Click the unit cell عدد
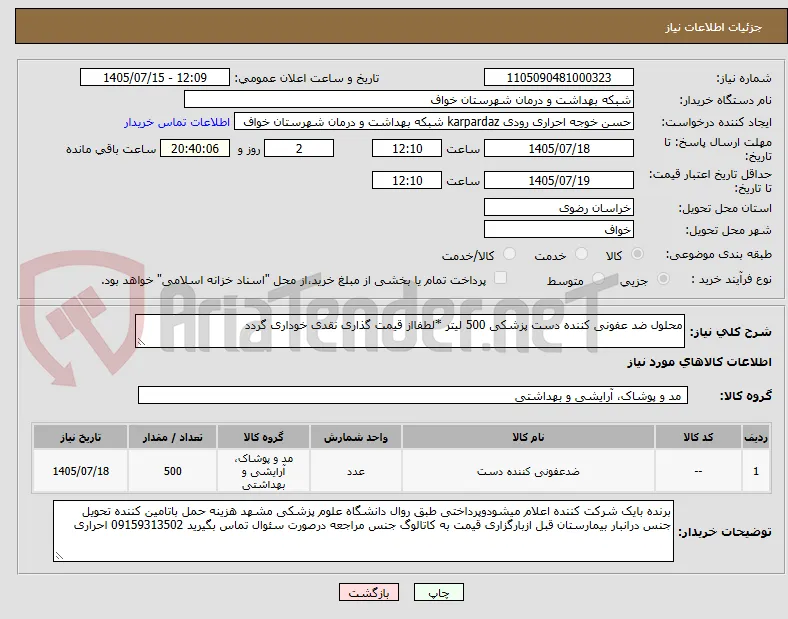Image resolution: width=788 pixels, height=619 pixels. (356, 471)
